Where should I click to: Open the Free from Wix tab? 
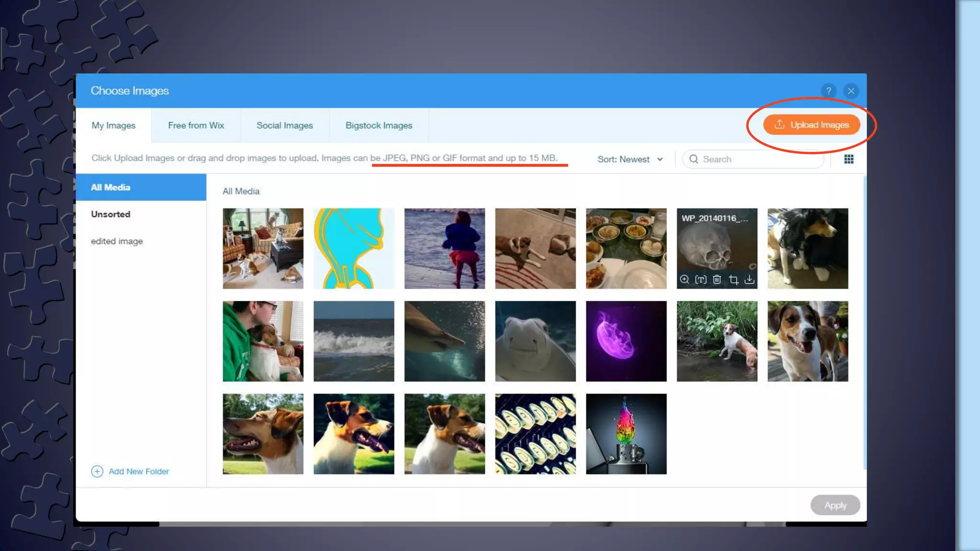point(196,125)
